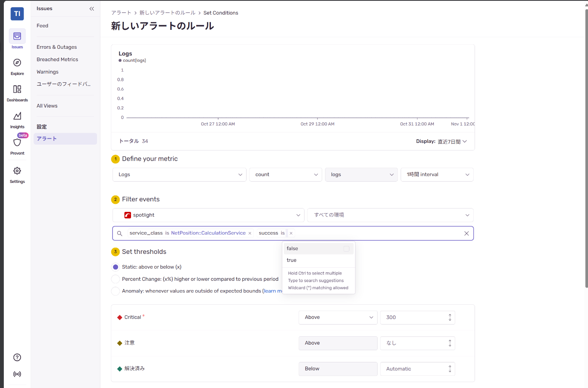
Task: Increment the Critical 300 value with the stepper
Action: (449, 315)
